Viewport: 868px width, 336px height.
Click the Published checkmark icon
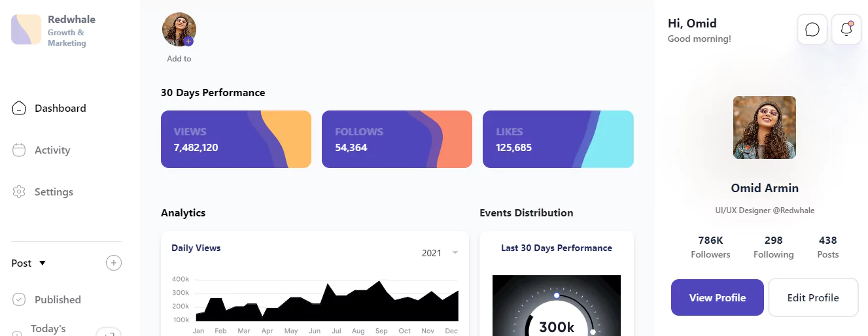click(x=19, y=299)
